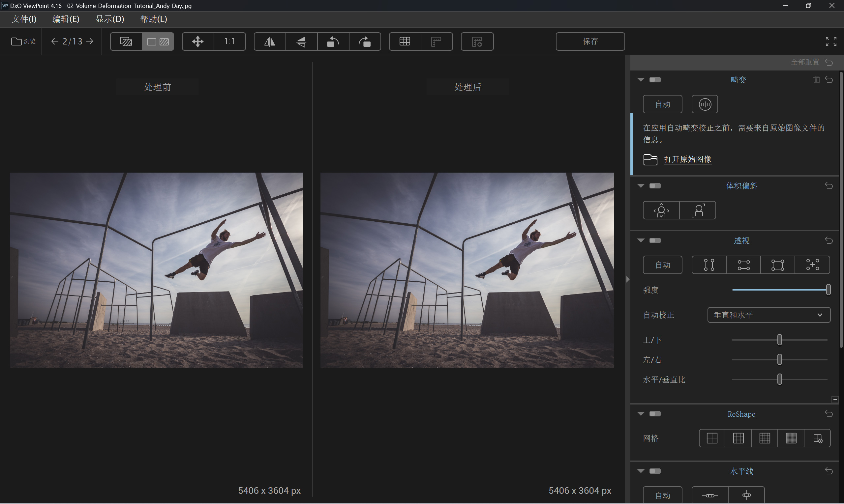Open the 文件 menu
Viewport: 844px width, 504px height.
click(24, 19)
